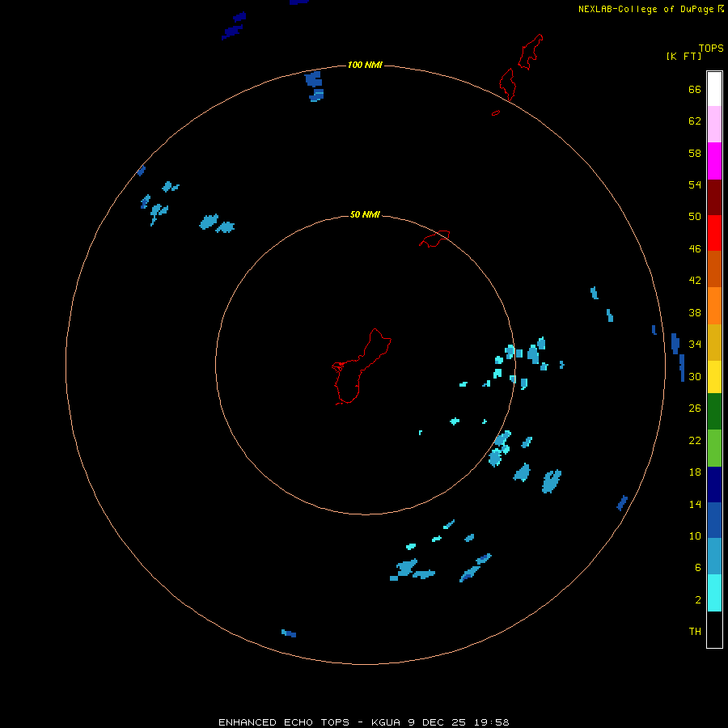Click the '62' legend value
728x728 pixels.
click(695, 121)
